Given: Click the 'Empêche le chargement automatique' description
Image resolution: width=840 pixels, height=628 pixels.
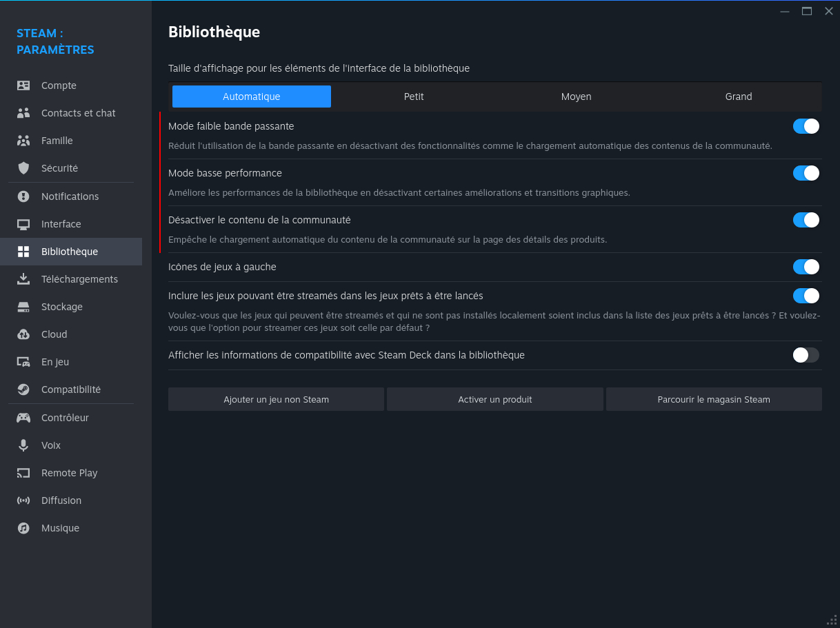Looking at the screenshot, I should (x=388, y=240).
